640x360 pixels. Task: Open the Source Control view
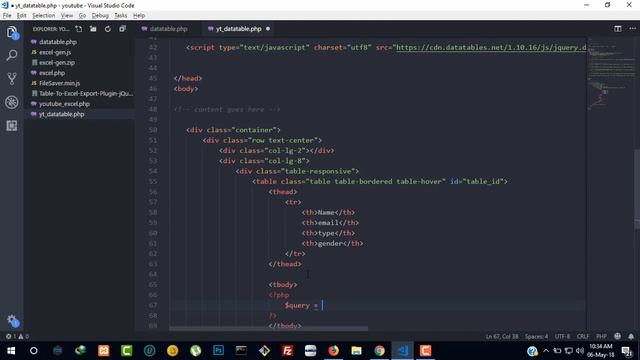point(12,78)
